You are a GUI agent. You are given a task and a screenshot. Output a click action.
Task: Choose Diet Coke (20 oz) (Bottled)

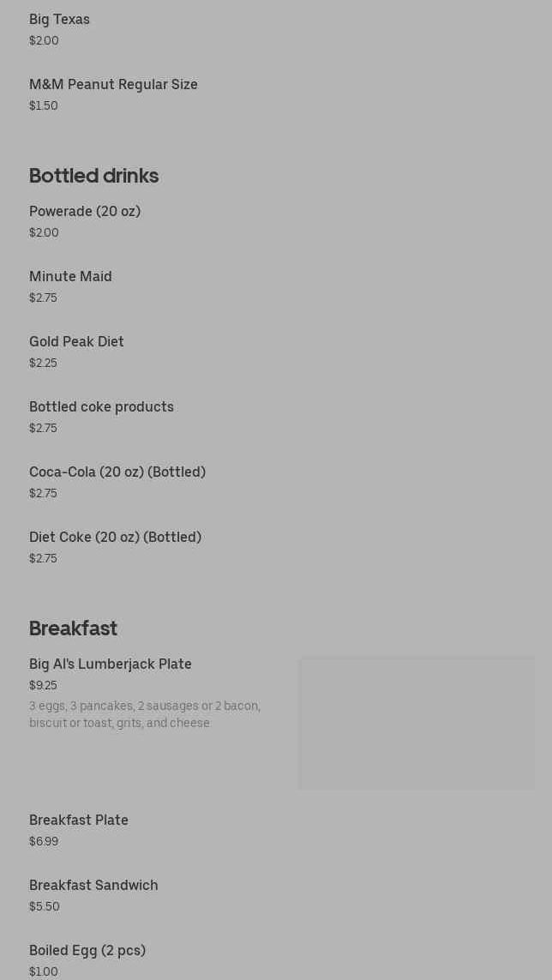point(115,538)
